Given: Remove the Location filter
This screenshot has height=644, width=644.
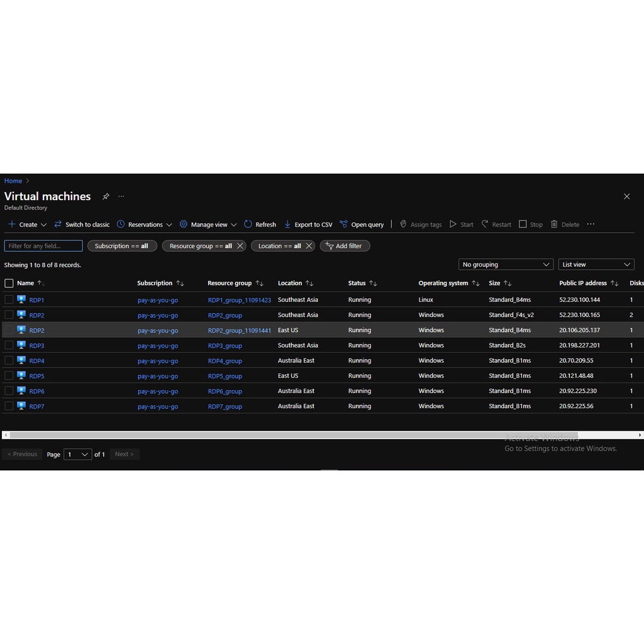Looking at the screenshot, I should pyautogui.click(x=309, y=246).
